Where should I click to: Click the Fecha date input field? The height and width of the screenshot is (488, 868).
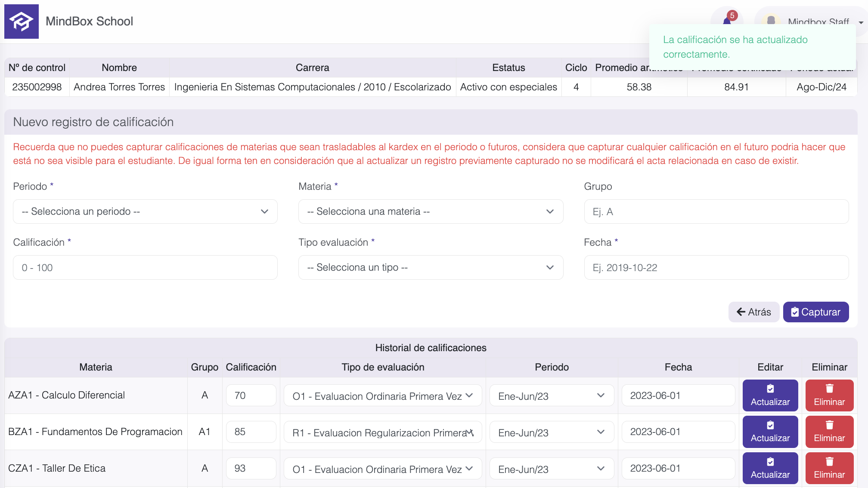tap(716, 268)
